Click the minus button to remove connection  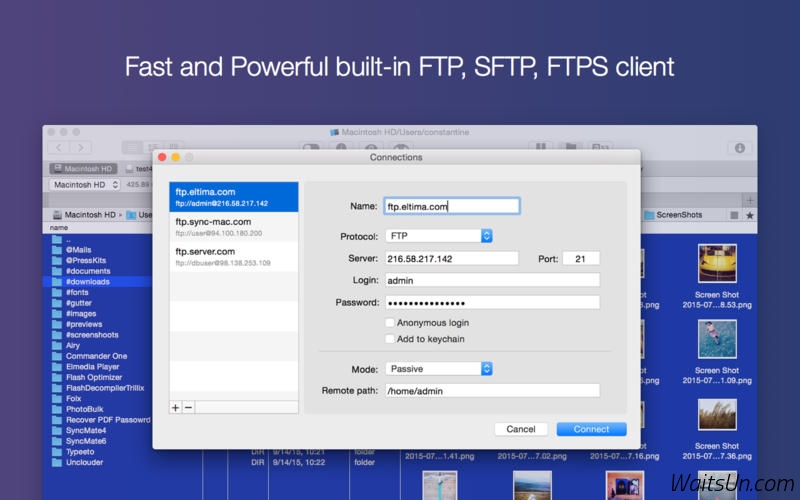point(188,407)
